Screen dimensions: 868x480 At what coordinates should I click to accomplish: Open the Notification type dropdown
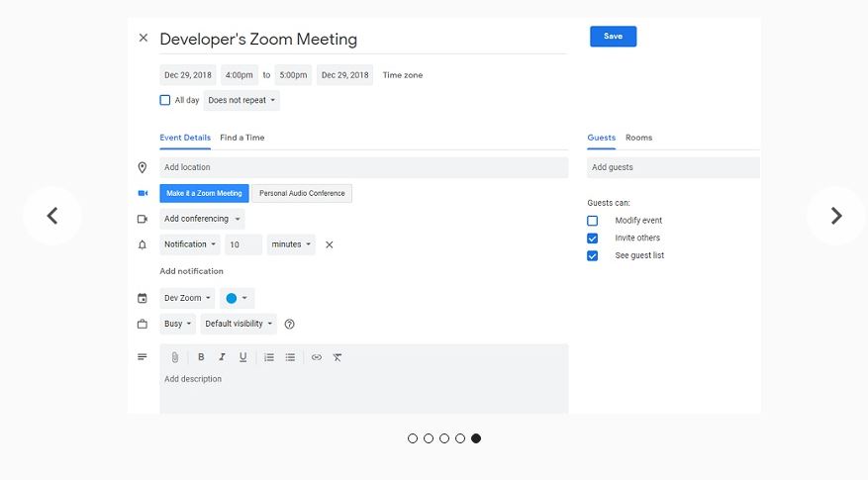click(190, 244)
